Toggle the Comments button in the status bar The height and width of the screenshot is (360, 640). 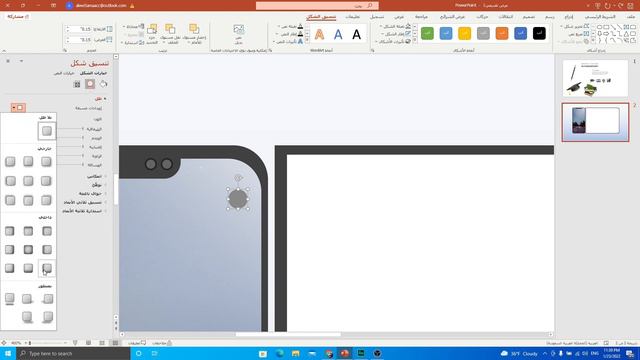coord(137,343)
